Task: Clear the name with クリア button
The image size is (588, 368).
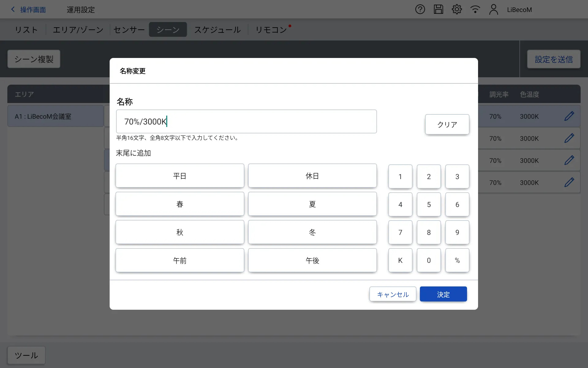Action: pyautogui.click(x=447, y=125)
